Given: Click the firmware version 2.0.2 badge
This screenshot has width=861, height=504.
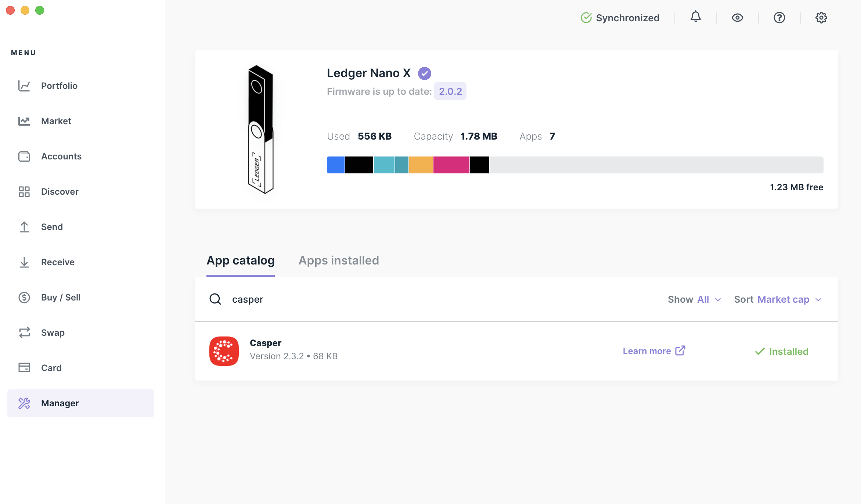Looking at the screenshot, I should pos(450,91).
